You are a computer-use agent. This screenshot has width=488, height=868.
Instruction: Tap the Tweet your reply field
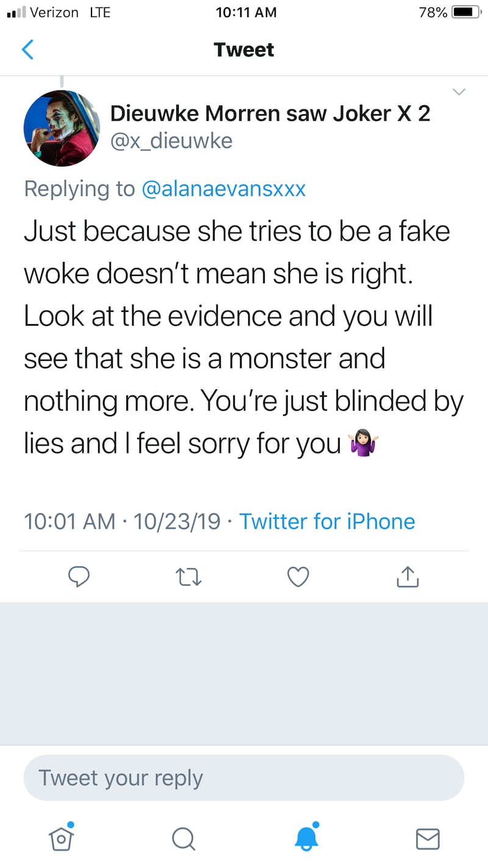(x=244, y=778)
